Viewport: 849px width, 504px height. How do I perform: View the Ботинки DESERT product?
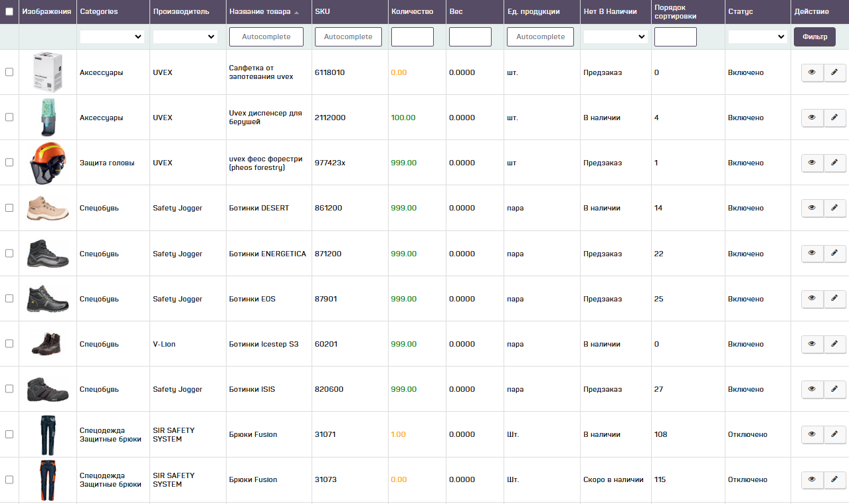click(x=812, y=208)
